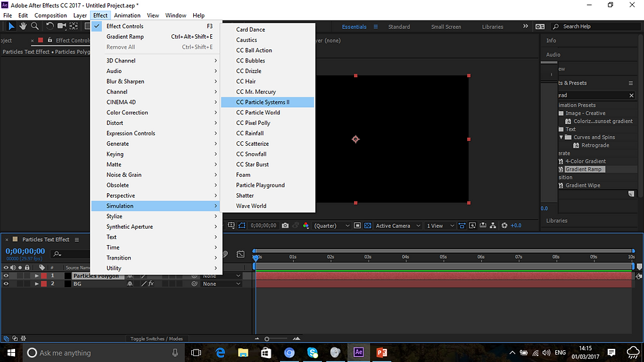The height and width of the screenshot is (362, 644).
Task: Open the Essentials workspace menu icon
Action: pyautogui.click(x=375, y=27)
